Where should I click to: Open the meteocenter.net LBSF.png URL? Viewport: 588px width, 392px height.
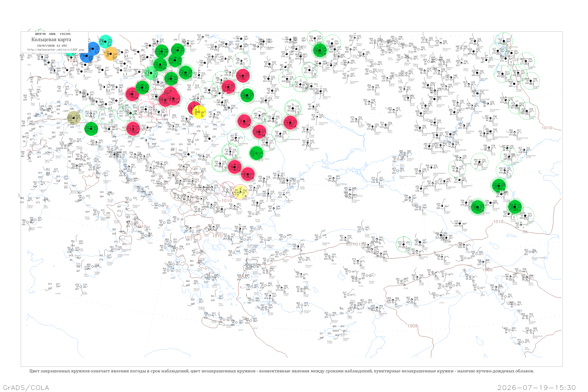(x=55, y=50)
